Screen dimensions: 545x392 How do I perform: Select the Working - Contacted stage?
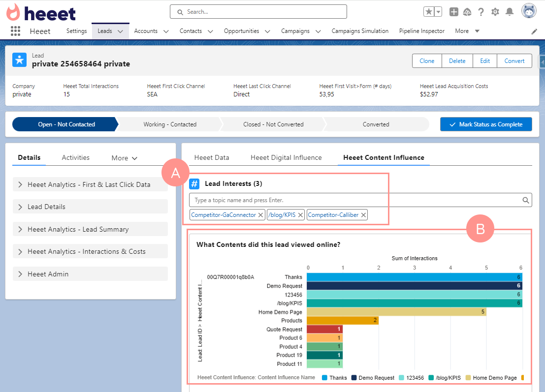click(x=170, y=124)
